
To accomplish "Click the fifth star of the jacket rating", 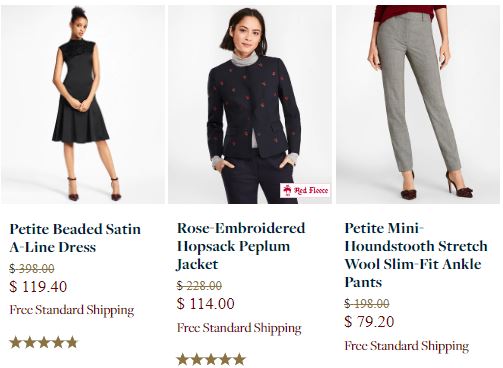I will [239, 359].
